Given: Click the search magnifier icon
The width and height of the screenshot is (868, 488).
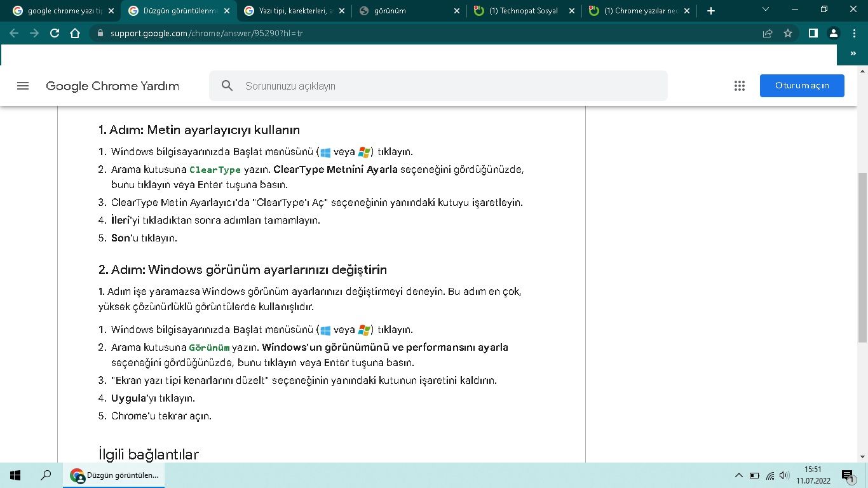Looking at the screenshot, I should 227,86.
